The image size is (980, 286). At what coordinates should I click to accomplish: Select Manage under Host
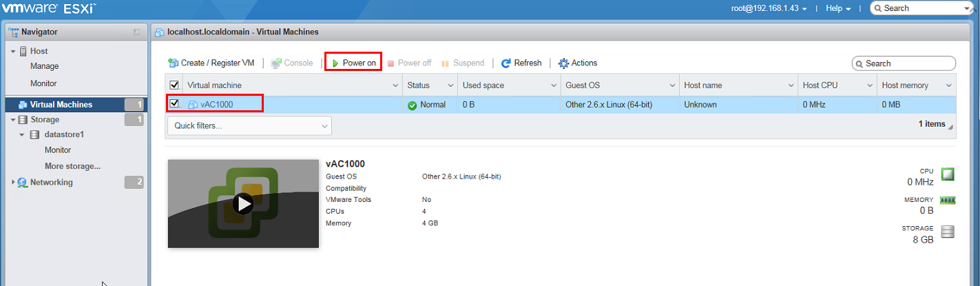click(45, 66)
